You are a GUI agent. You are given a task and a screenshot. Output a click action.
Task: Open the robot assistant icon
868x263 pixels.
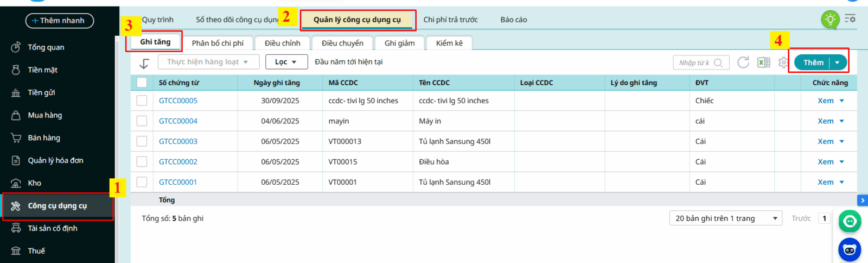[x=850, y=249]
